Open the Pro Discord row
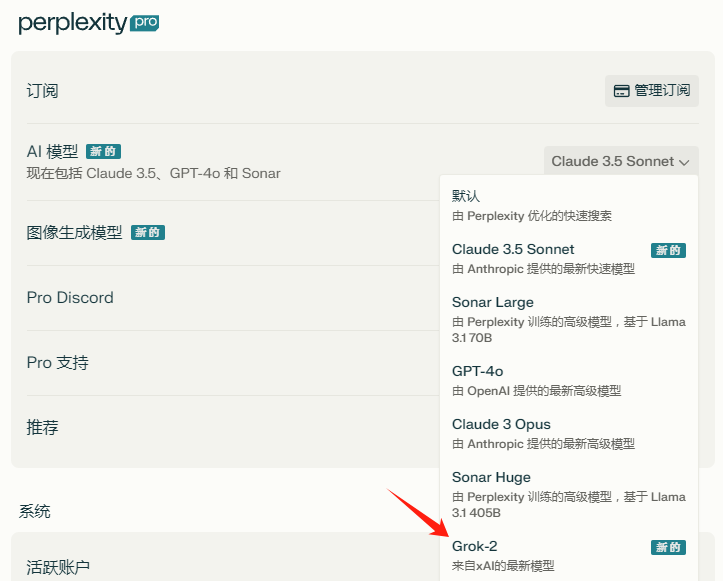 [233, 298]
